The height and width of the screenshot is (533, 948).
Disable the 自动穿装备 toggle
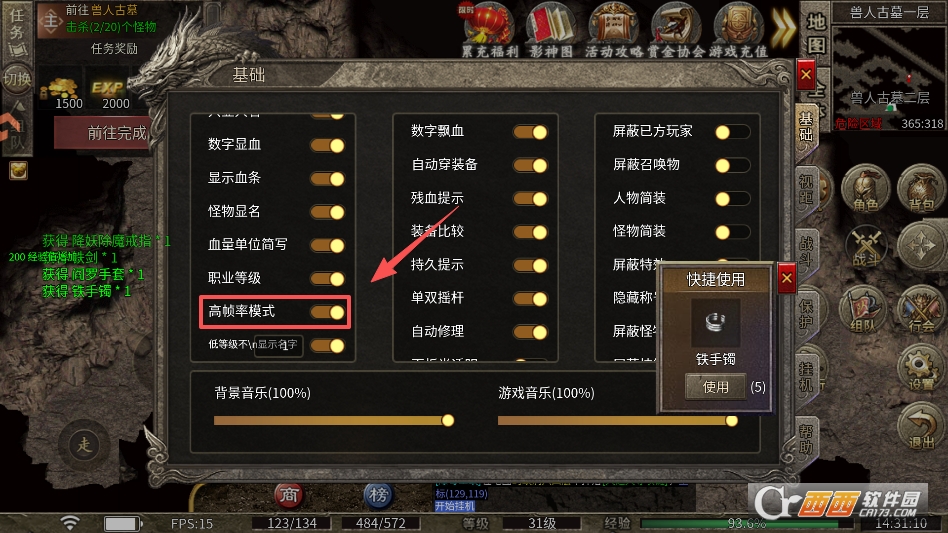tap(530, 165)
